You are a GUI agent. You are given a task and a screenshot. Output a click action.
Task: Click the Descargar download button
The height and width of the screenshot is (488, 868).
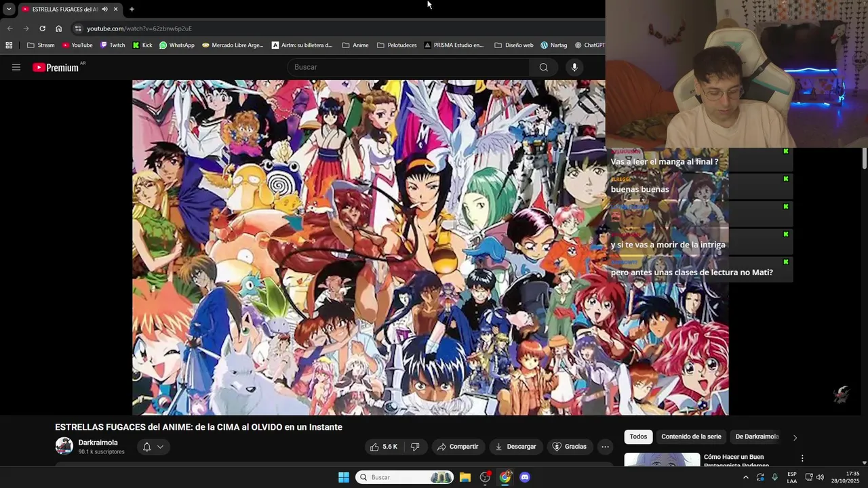click(516, 447)
